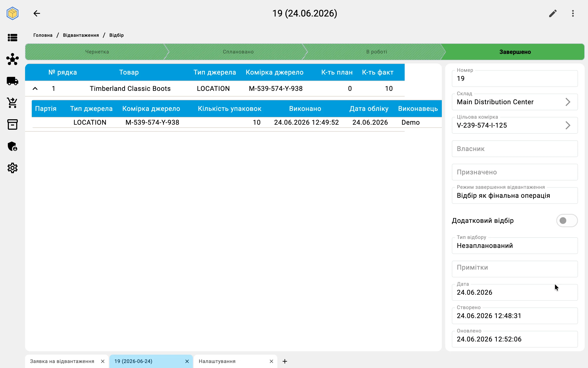This screenshot has width=588, height=368.
Task: Select the 19 (2026-06-24) tab
Action: 133,361
